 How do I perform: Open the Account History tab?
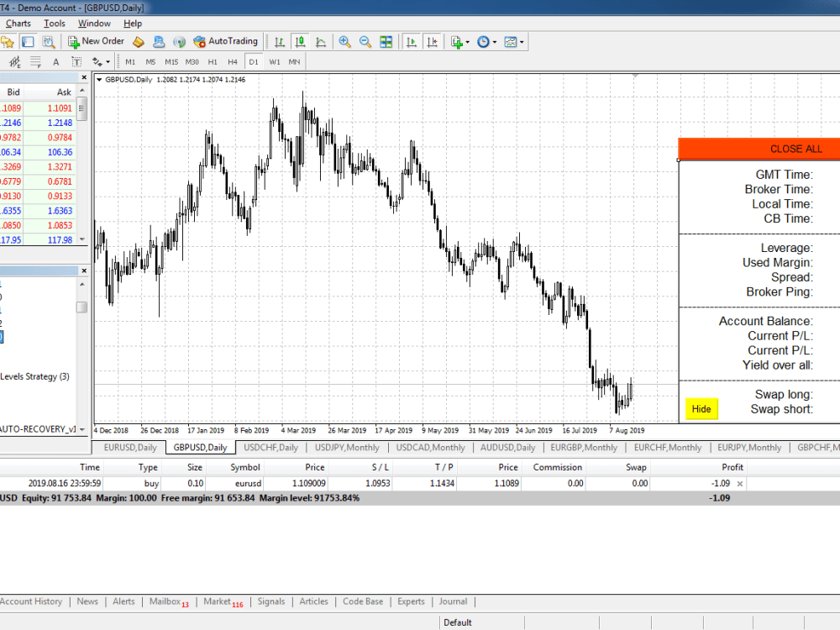[31, 601]
